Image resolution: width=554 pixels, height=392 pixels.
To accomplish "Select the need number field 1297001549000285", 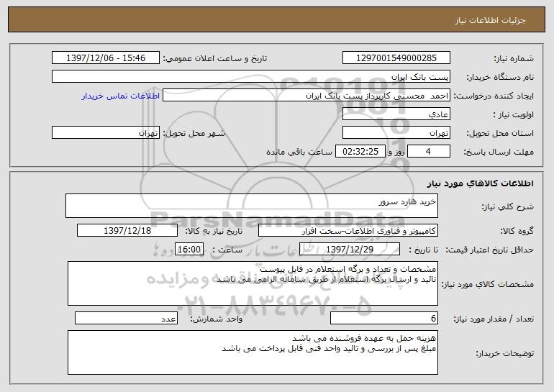I will click(x=396, y=58).
